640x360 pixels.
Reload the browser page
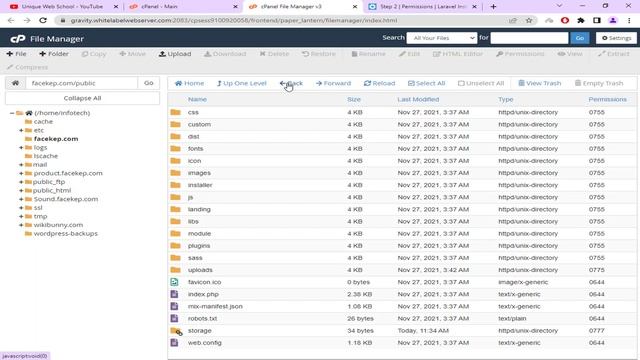coord(43,20)
